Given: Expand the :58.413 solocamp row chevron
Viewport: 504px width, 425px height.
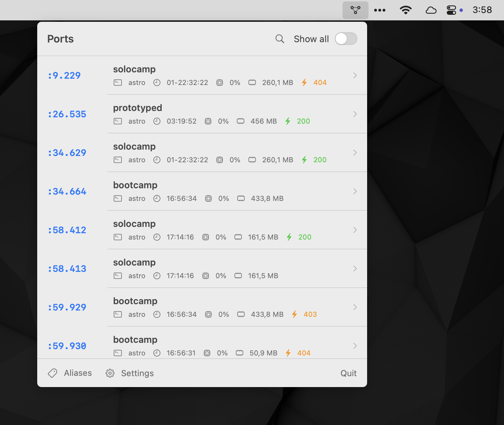Looking at the screenshot, I should tap(355, 269).
